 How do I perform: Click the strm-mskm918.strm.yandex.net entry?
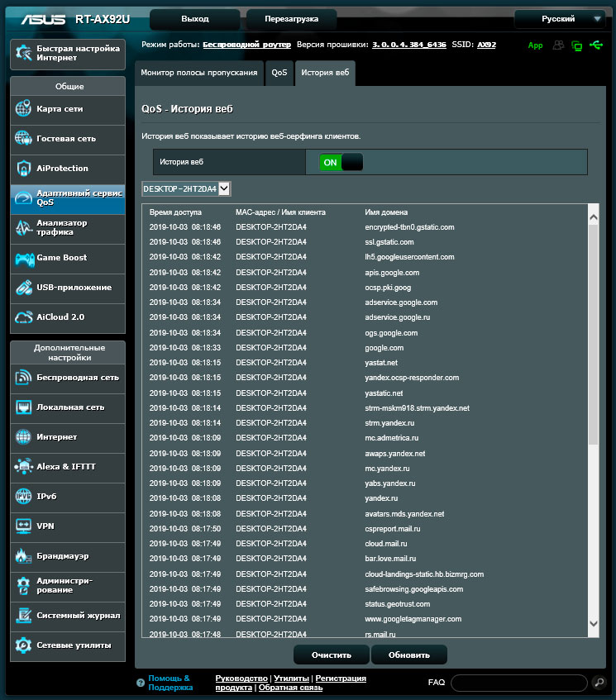(x=417, y=408)
